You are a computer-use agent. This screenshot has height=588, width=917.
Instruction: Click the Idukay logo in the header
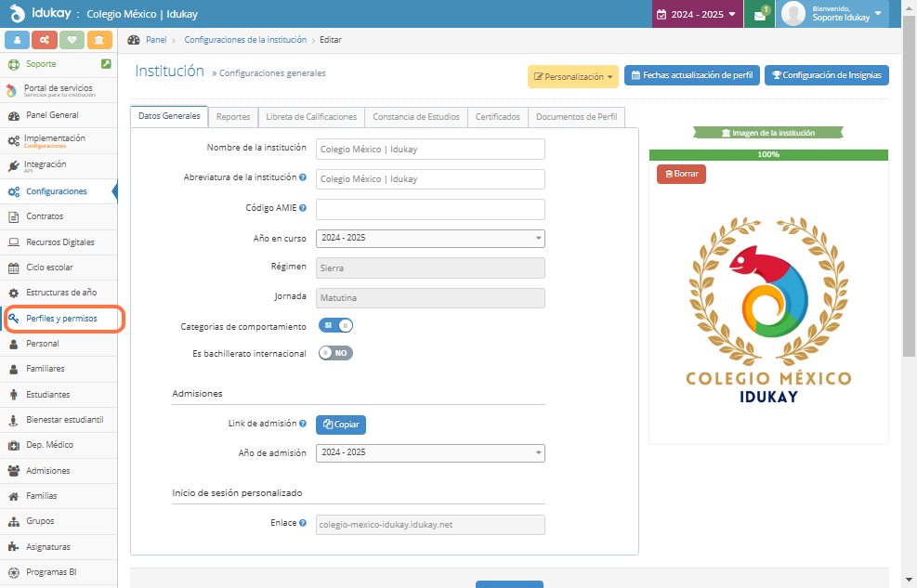41,13
